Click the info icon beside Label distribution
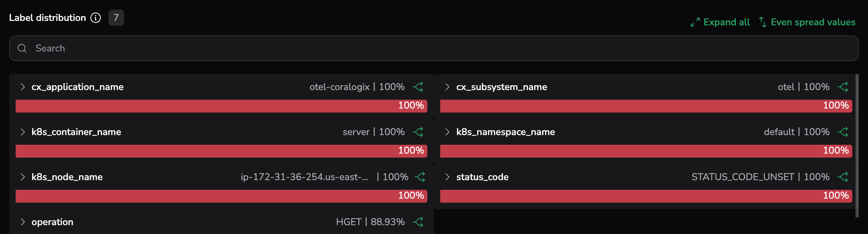Viewport: 868px width, 234px height. point(96,18)
